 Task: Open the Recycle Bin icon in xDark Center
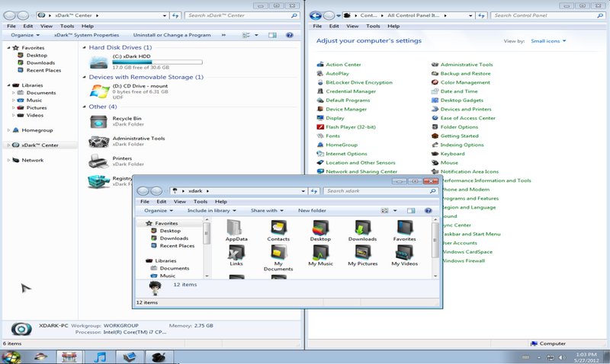[98, 122]
